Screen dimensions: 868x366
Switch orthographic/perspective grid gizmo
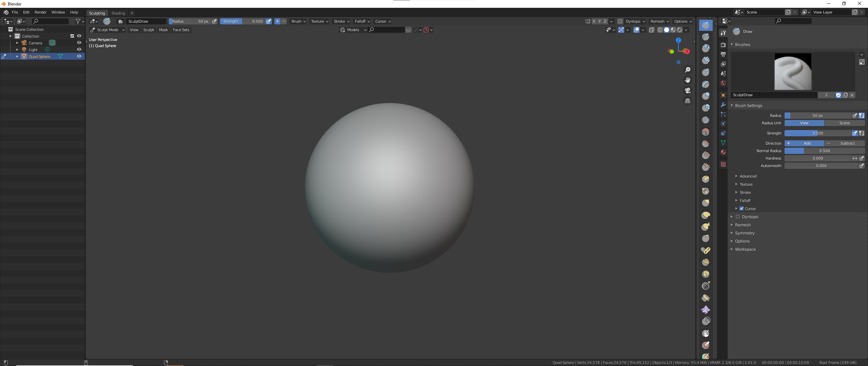(688, 101)
